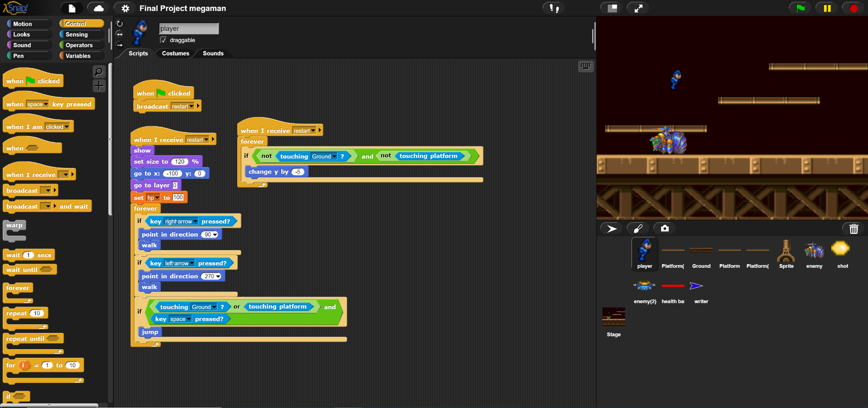868x408 pixels.
Task: Select the Stage thumbnail
Action: pyautogui.click(x=613, y=322)
